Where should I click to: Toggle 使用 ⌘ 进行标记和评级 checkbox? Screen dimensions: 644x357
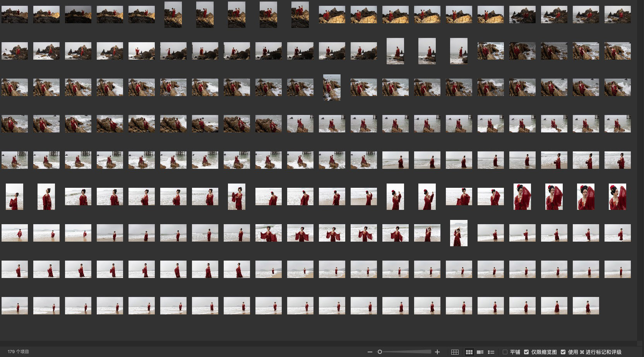coord(563,352)
